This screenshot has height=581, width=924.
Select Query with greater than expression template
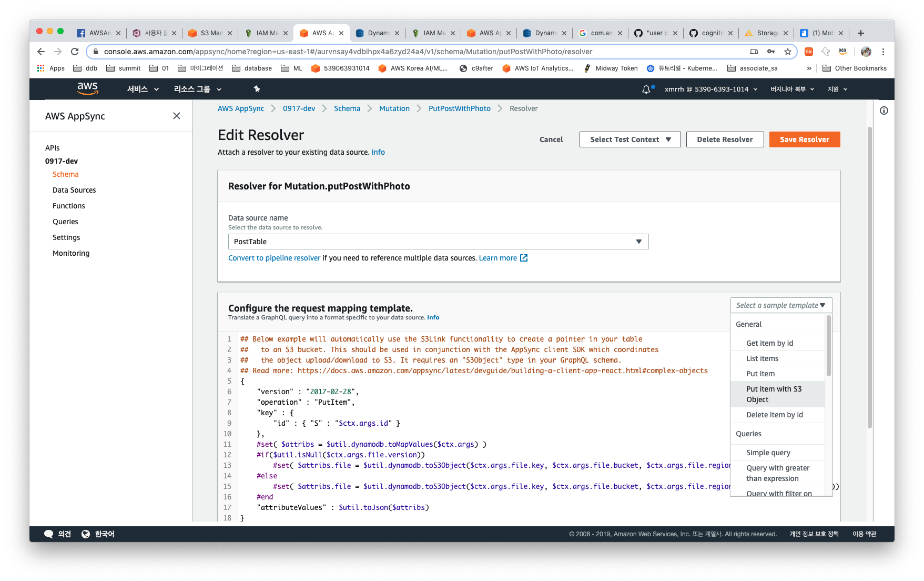pyautogui.click(x=777, y=473)
